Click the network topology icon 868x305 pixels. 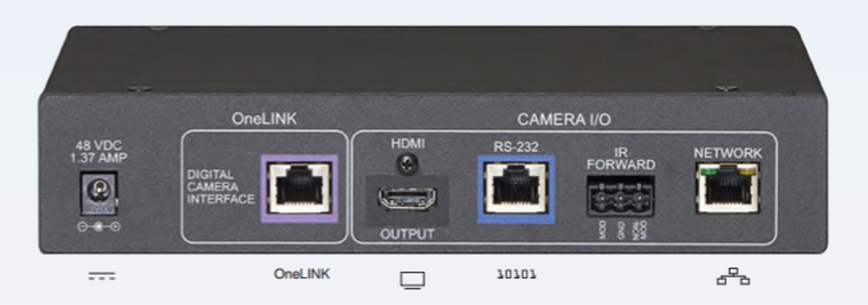click(x=733, y=275)
